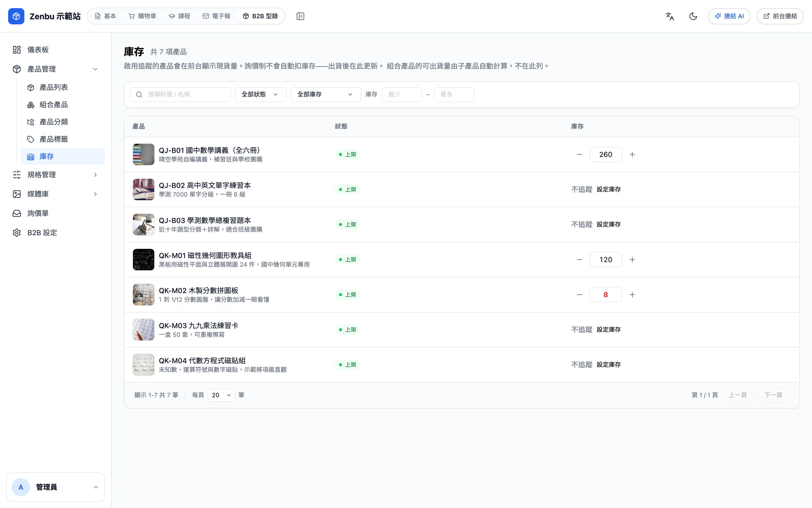
Task: Click 設定庫存 for QK-M03 九九乘法練習卡
Action: 609,330
